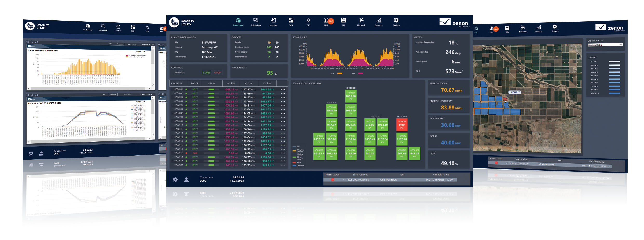The image size is (644, 240).
Task: Select the =PCU001 tile in Sector A
Action: (332, 110)
